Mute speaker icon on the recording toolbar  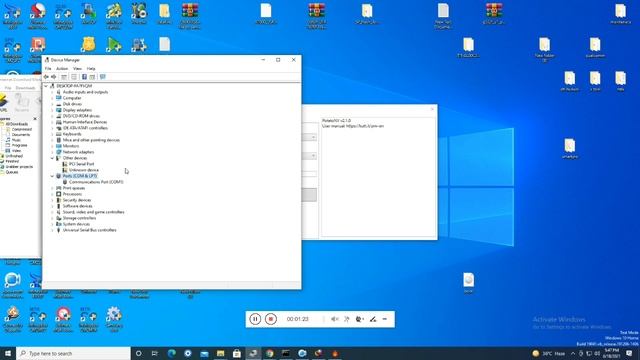(334, 319)
